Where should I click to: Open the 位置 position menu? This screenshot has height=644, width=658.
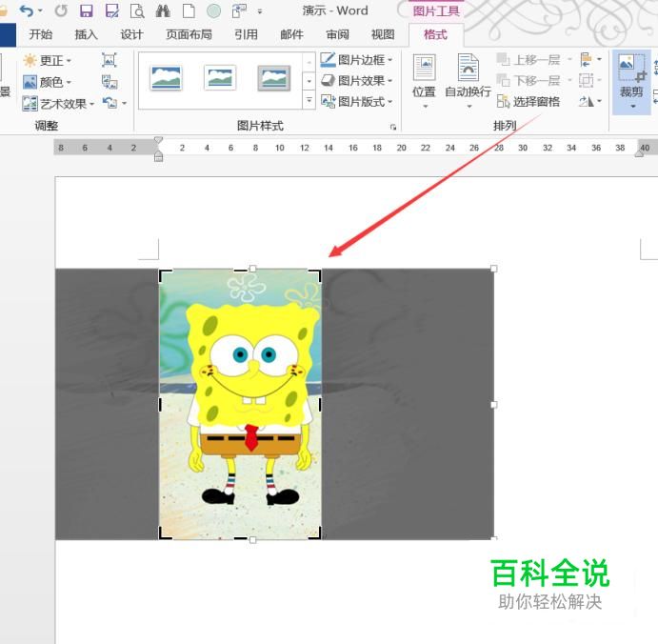point(425,81)
